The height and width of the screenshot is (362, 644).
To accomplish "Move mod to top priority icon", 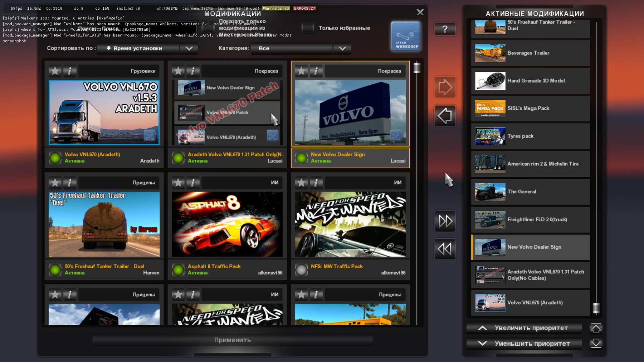I will click(596, 328).
